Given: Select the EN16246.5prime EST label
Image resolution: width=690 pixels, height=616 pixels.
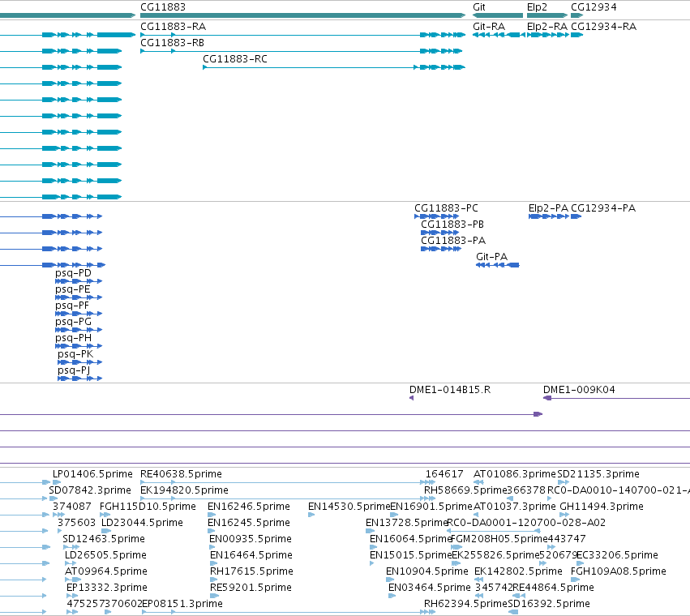Looking at the screenshot, I should 249,507.
